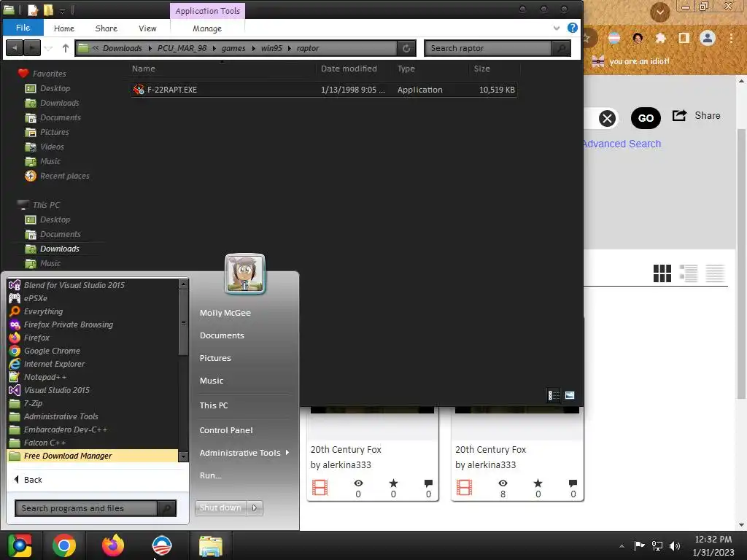The height and width of the screenshot is (560, 747).
Task: Expand the Free Download Manager folder
Action: click(93, 456)
